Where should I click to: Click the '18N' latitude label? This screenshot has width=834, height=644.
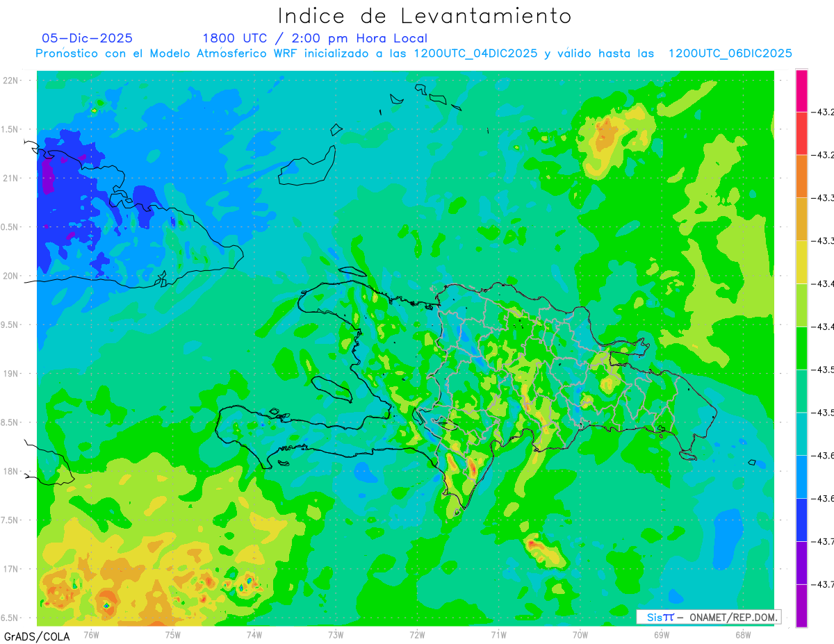point(11,471)
